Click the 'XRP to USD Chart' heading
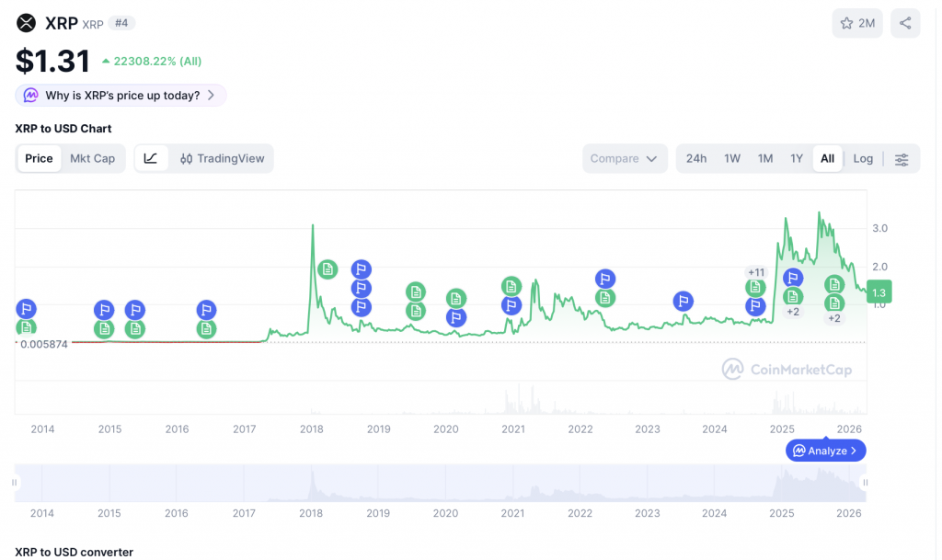The image size is (942, 560). click(63, 129)
